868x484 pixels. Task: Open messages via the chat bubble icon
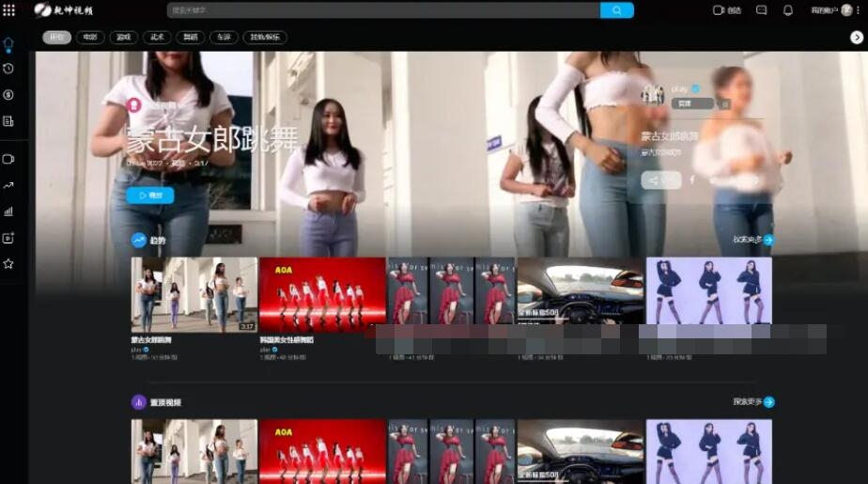[x=762, y=10]
